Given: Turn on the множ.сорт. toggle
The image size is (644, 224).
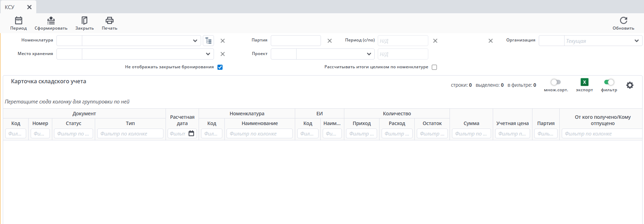Looking at the screenshot, I should (x=555, y=82).
